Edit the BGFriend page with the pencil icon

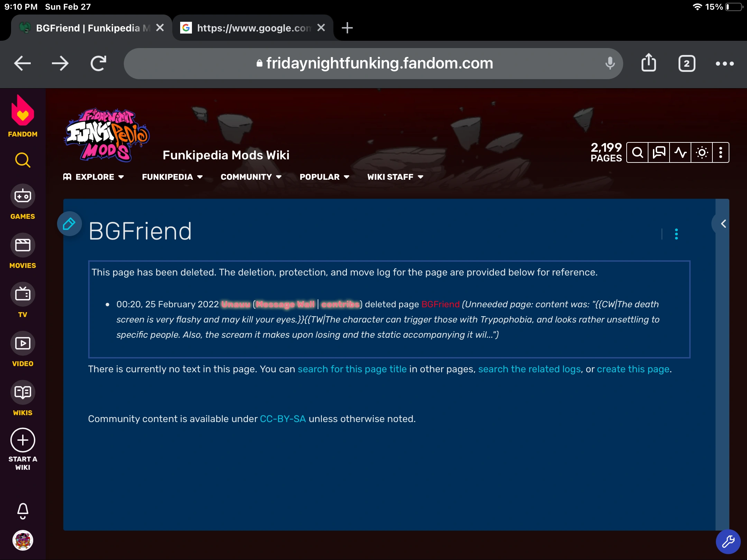tap(69, 224)
